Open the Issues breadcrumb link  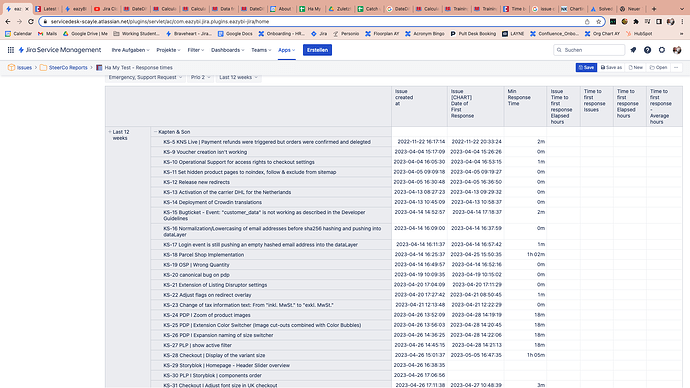click(x=24, y=68)
